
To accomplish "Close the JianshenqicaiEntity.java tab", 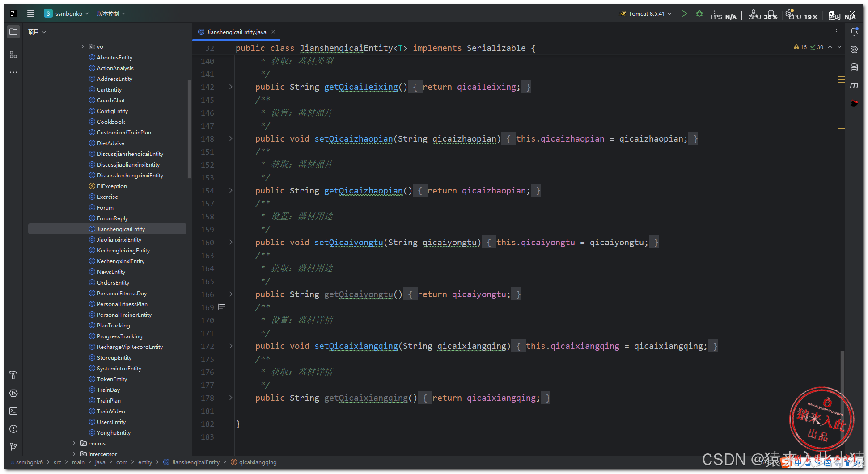I will click(x=273, y=32).
